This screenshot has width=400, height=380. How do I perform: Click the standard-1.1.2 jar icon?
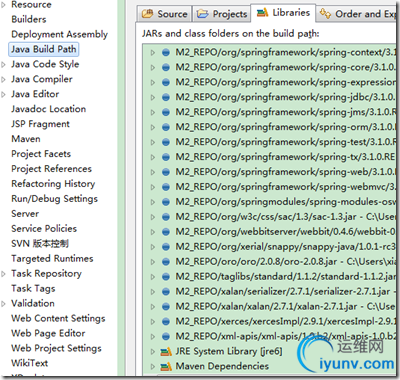point(166,277)
